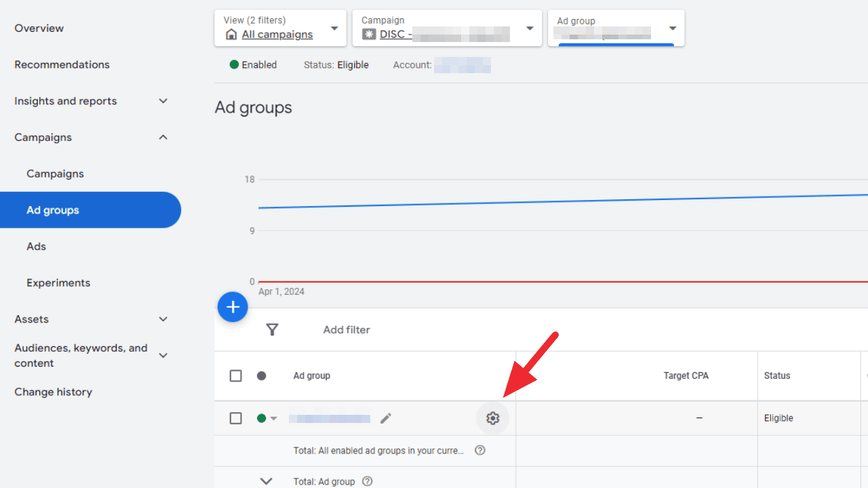Click the Add filter field
868x488 pixels.
click(347, 330)
